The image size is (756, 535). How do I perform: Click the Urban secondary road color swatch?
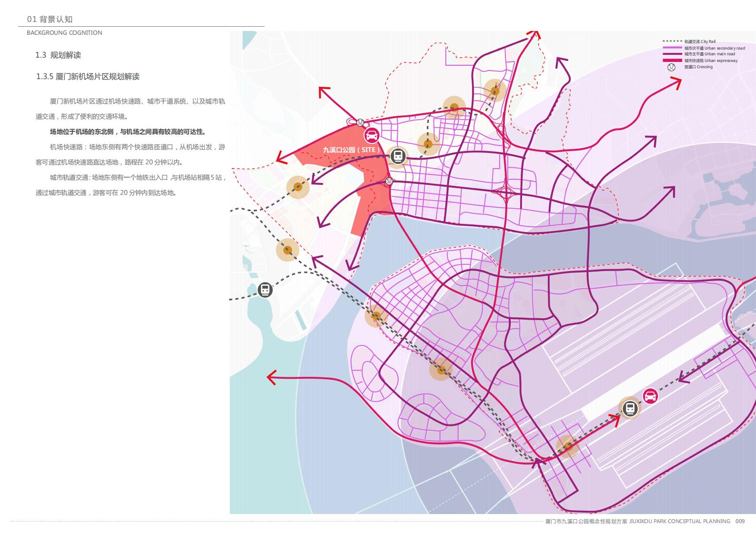click(x=673, y=48)
